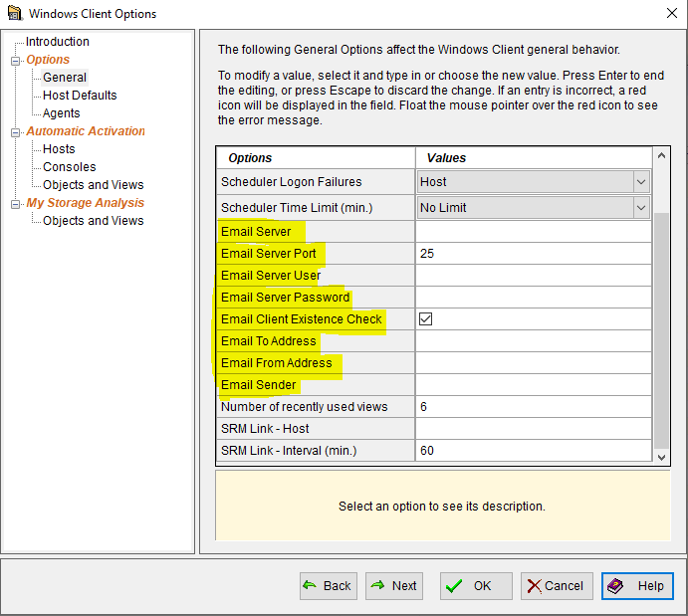This screenshot has height=616, width=688.
Task: Select the SRM Link - Host label
Action: (265, 429)
